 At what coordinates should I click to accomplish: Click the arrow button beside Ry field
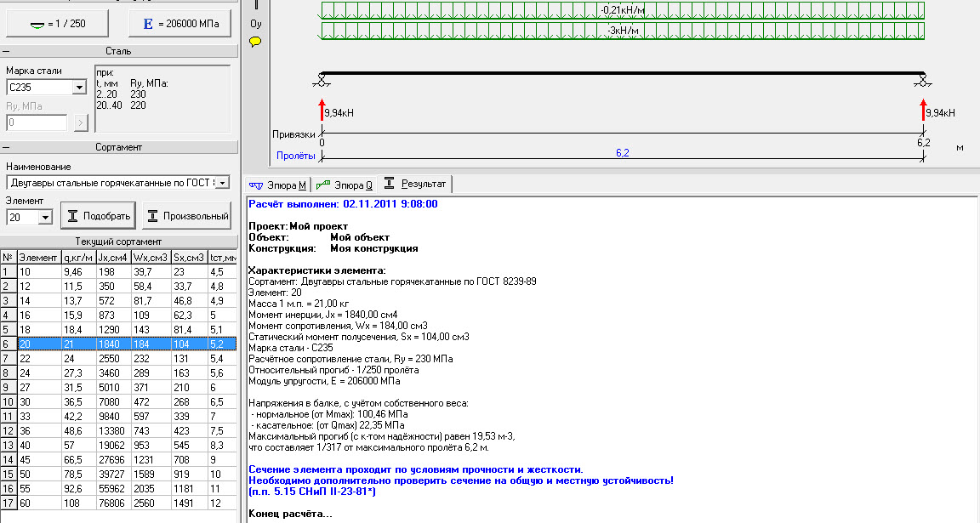tap(81, 122)
